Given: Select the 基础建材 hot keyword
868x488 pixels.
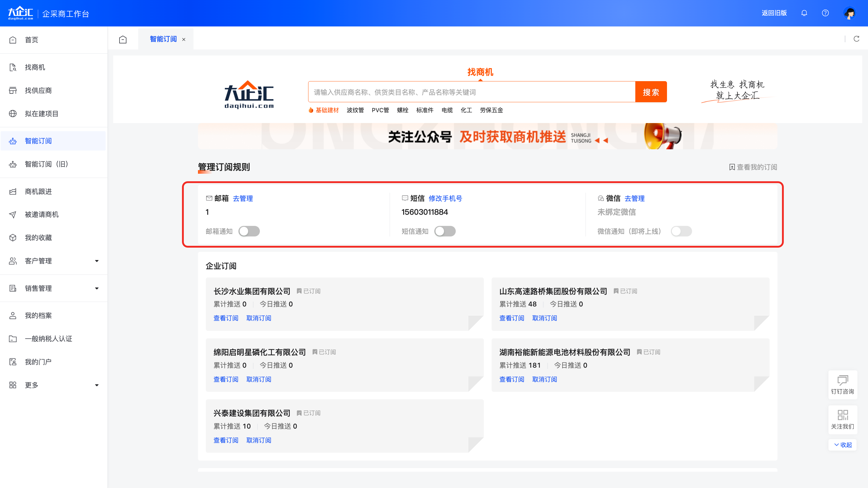Looking at the screenshot, I should pyautogui.click(x=327, y=110).
